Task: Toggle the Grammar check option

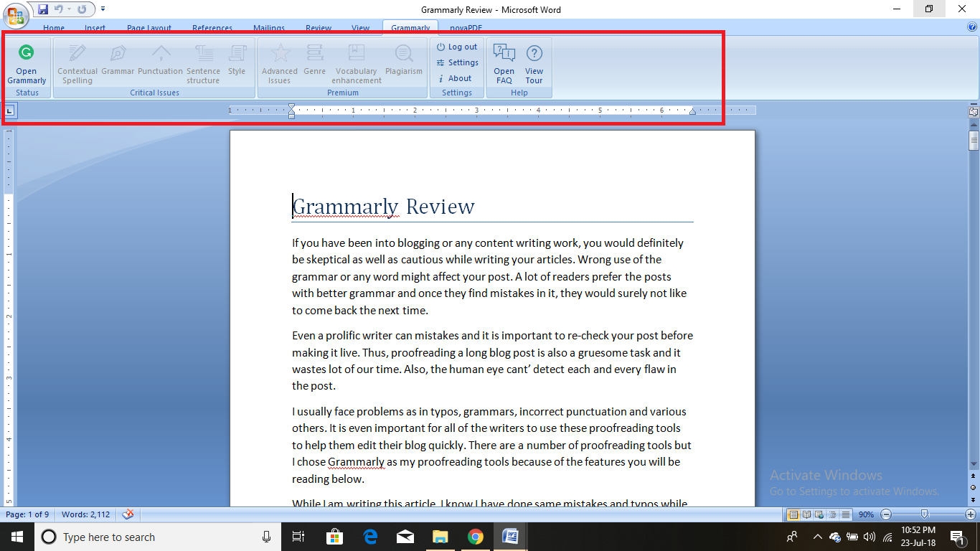Action: [118, 54]
